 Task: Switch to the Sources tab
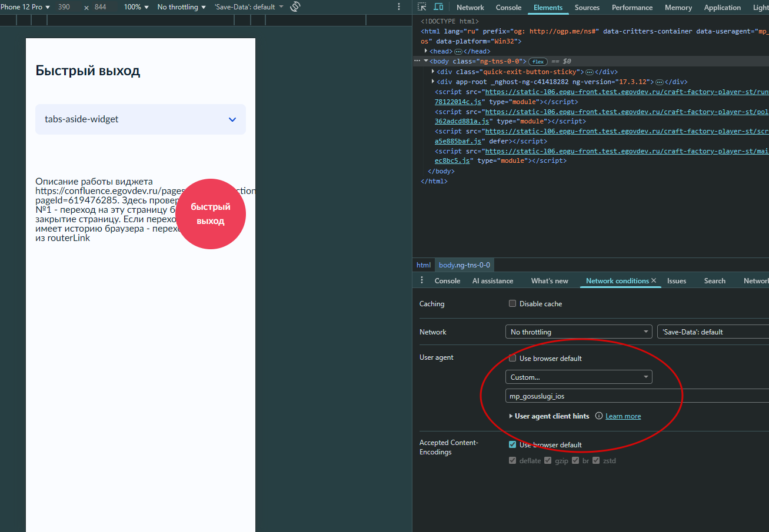[x=587, y=8]
